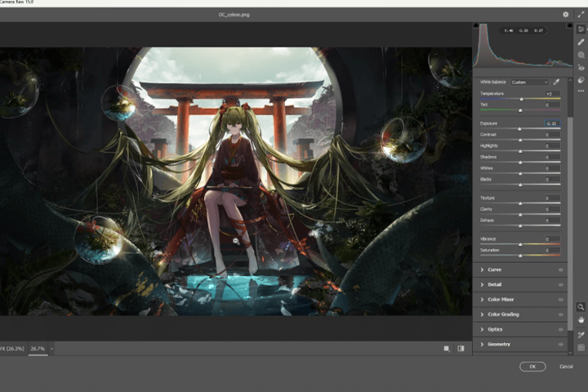Click the Tint slider handle
The height and width of the screenshot is (392, 588).
tap(520, 110)
